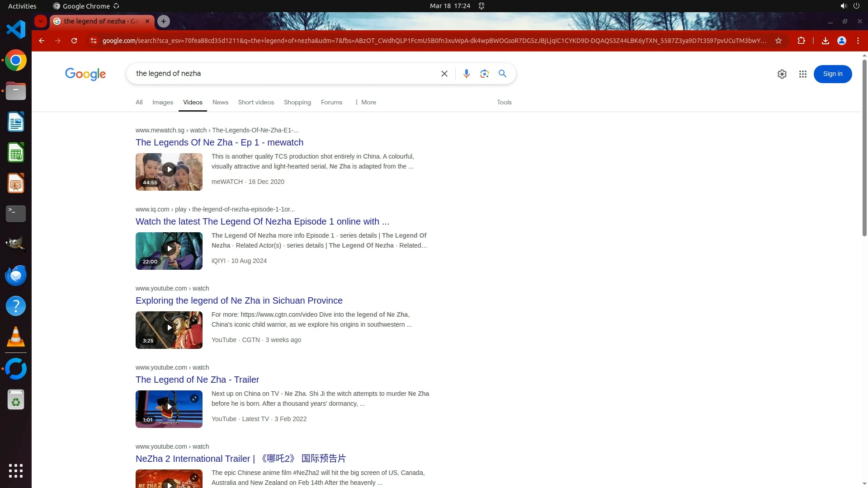
Task: Expand the More search filters menu
Action: 365,102
